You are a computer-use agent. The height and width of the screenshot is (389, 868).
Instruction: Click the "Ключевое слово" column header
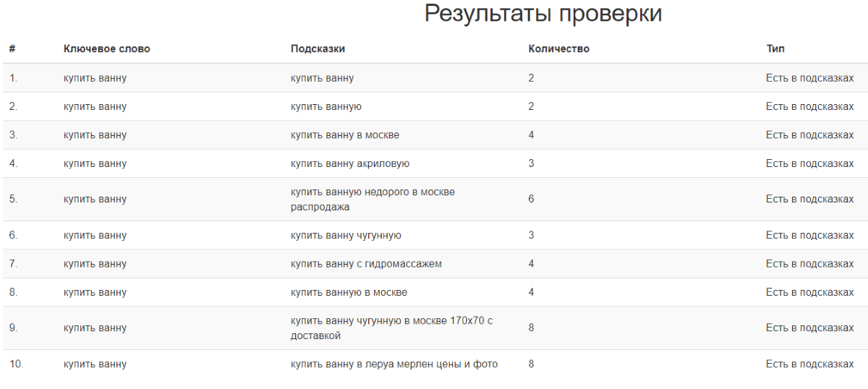point(106,49)
